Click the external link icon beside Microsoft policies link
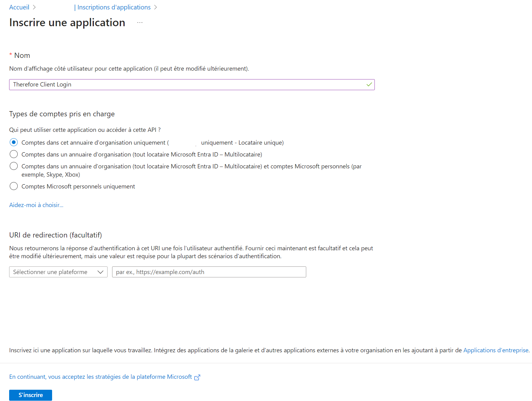 (197, 377)
